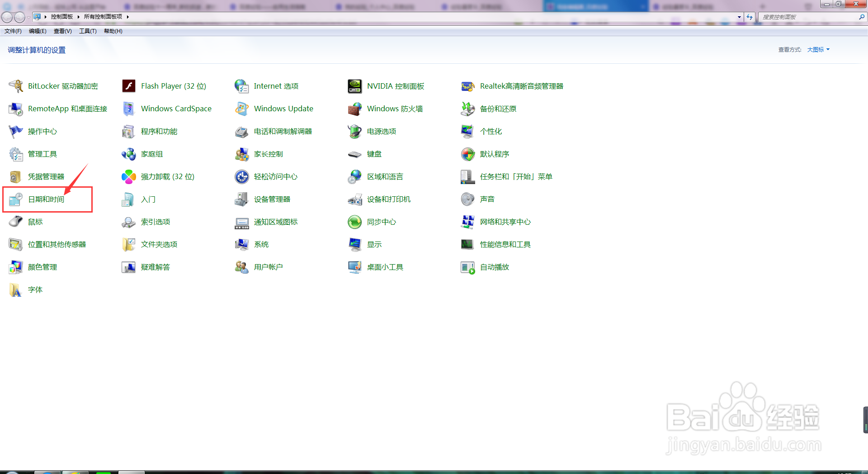Click the refresh button beside address bar

(x=750, y=17)
